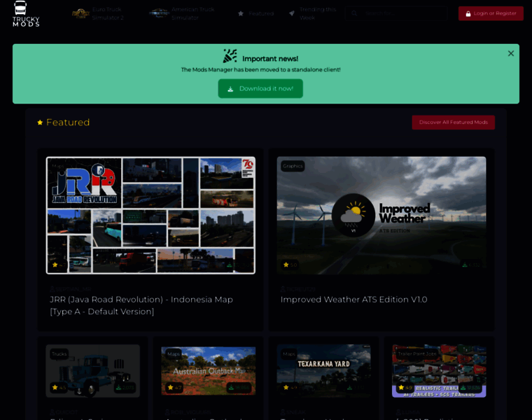Open the Australian Outback Map thumbnail

tap(209, 371)
